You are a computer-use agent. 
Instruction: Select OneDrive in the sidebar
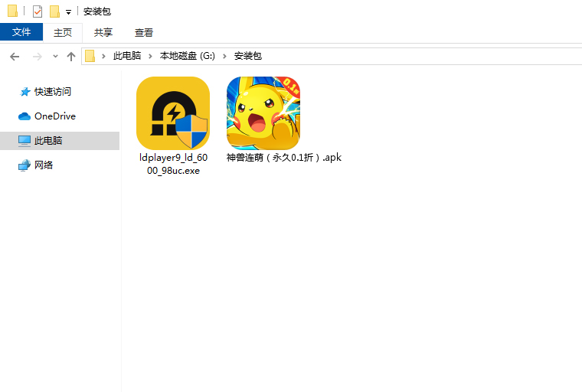[54, 116]
